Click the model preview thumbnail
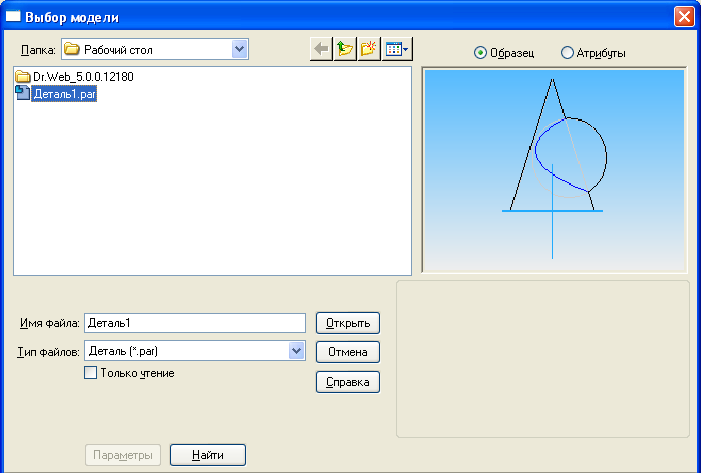Viewport: 701px width, 473px height. click(553, 170)
